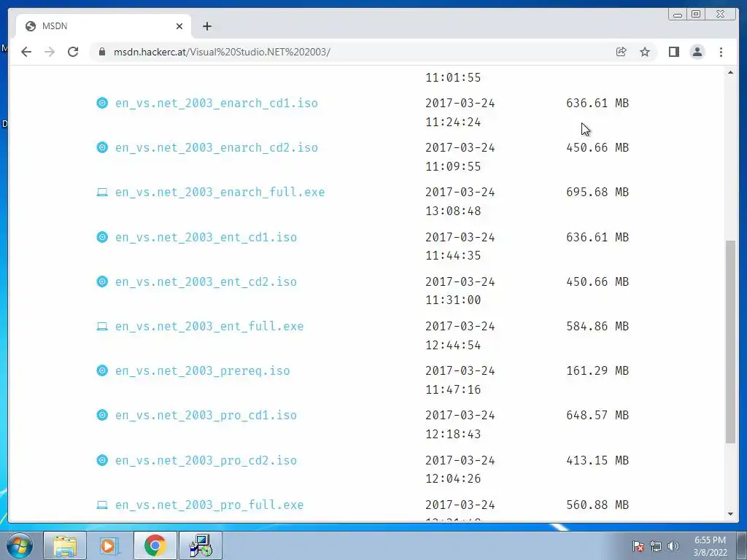Download en_vs.net_2003_ent_cd1.iso
Image resolution: width=747 pixels, height=560 pixels.
coord(206,237)
